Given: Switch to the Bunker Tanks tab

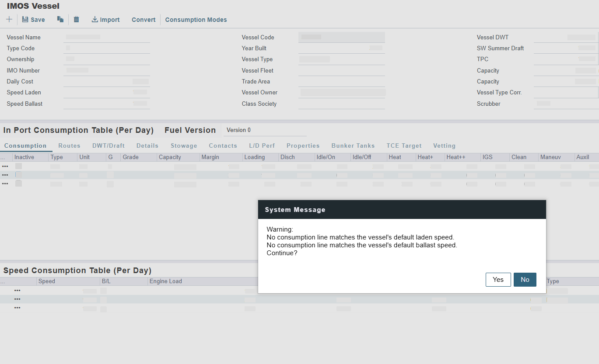Looking at the screenshot, I should pos(353,146).
